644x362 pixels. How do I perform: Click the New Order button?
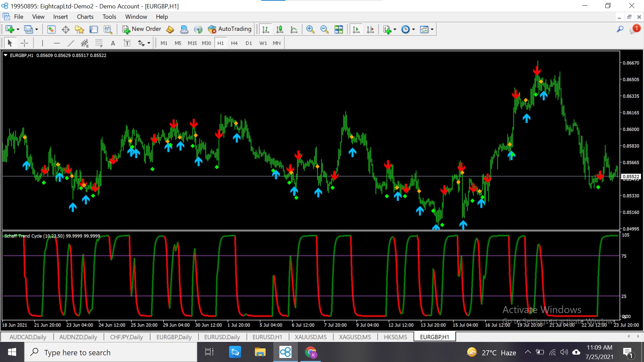click(x=142, y=29)
